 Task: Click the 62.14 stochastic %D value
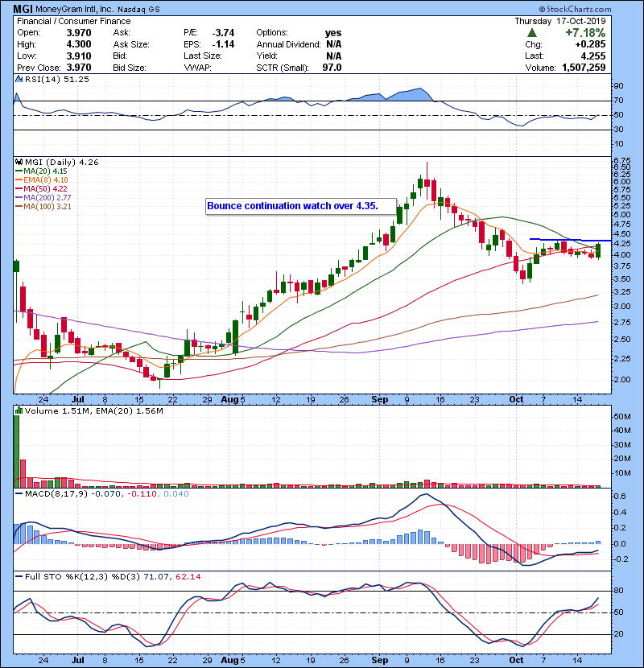(x=188, y=576)
